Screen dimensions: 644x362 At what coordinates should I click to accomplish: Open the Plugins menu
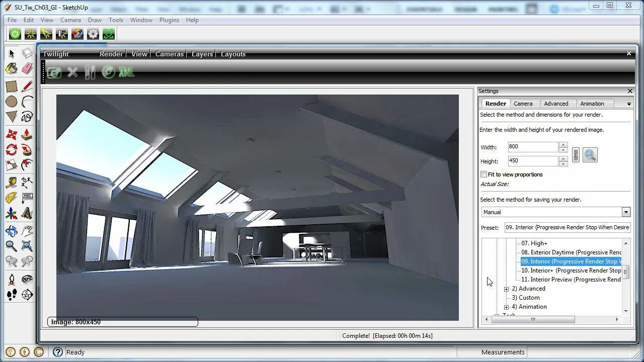(169, 20)
